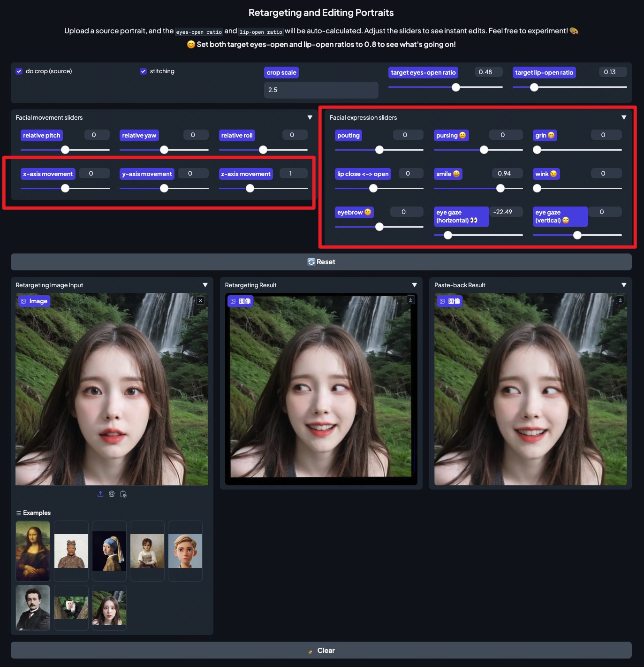Click the Clear button text

click(x=326, y=651)
